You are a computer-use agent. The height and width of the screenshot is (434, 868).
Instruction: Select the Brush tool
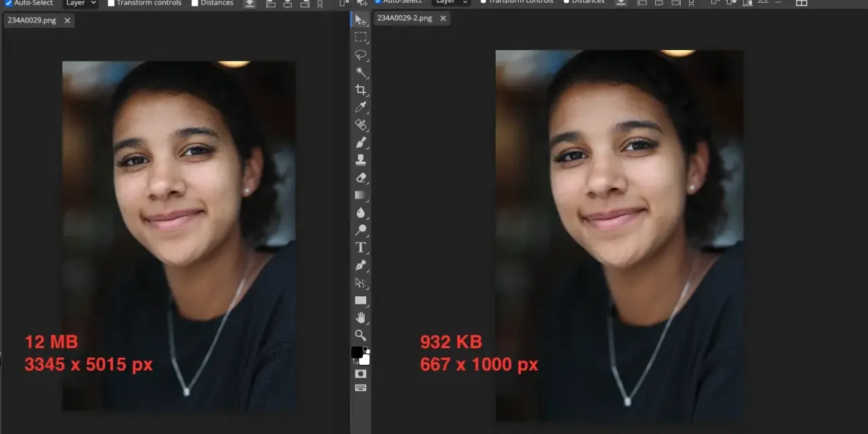click(361, 142)
